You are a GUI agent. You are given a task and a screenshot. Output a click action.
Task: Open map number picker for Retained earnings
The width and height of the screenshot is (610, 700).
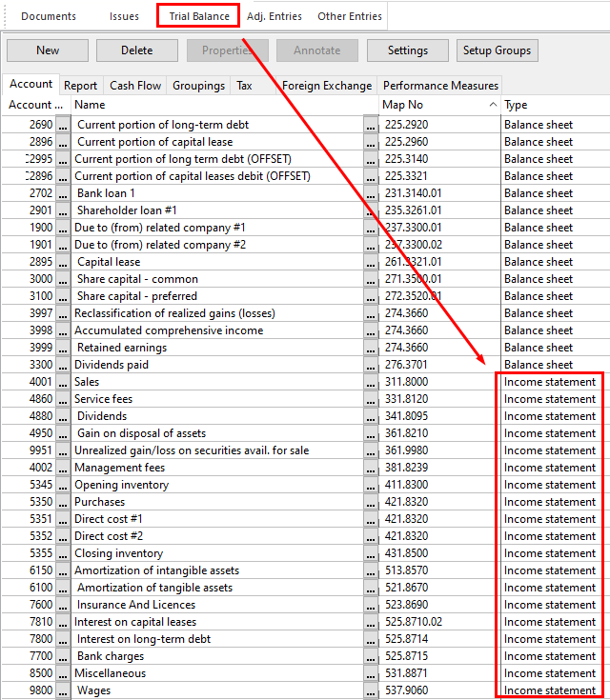point(371,348)
